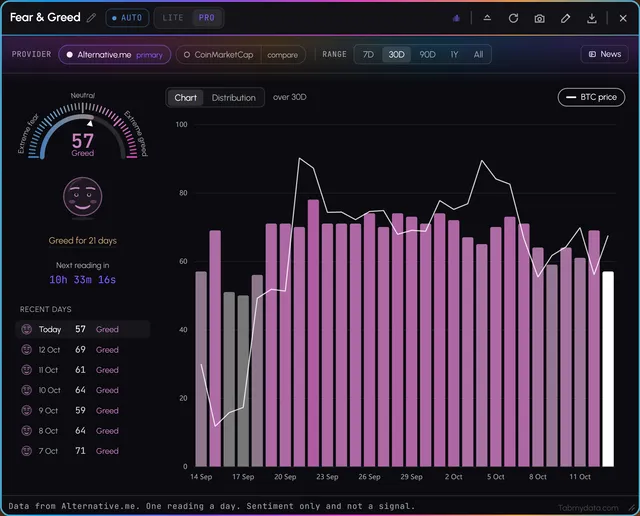Switch to LITE mode

(x=173, y=18)
